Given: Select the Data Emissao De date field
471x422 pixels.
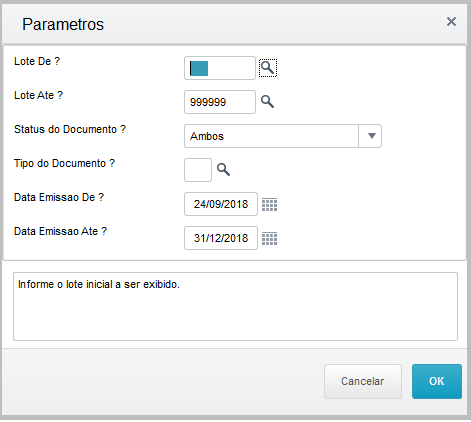Looking at the screenshot, I should pyautogui.click(x=221, y=204).
